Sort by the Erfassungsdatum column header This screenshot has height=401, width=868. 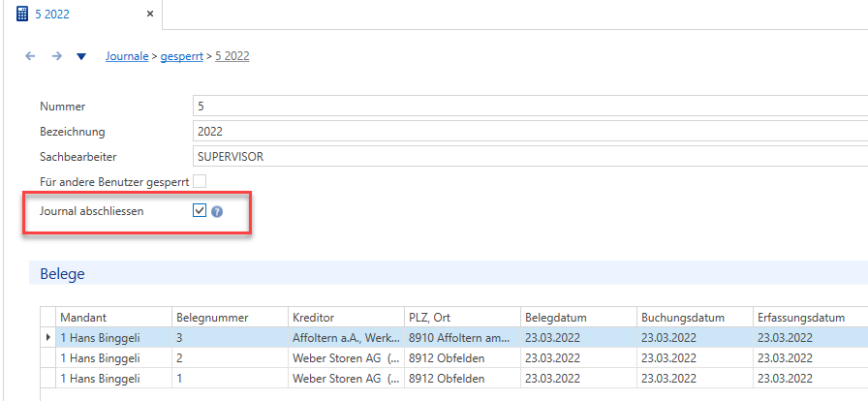[x=811, y=318]
